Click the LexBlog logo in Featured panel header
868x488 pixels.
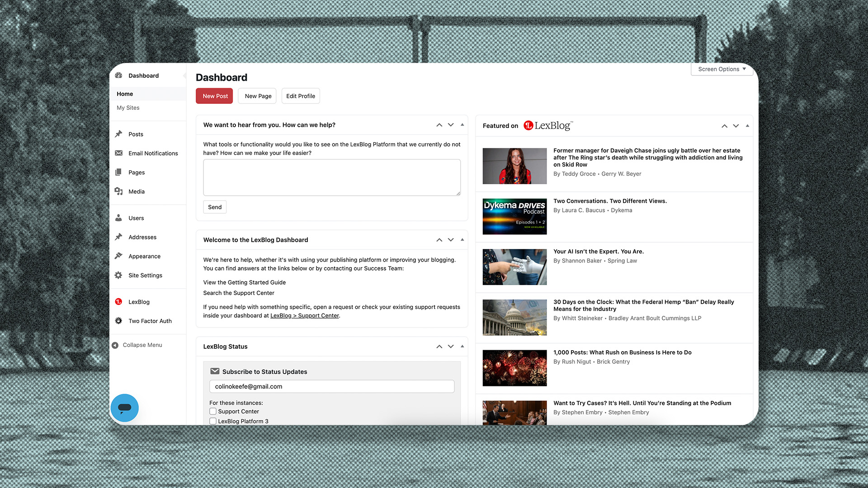coord(548,126)
